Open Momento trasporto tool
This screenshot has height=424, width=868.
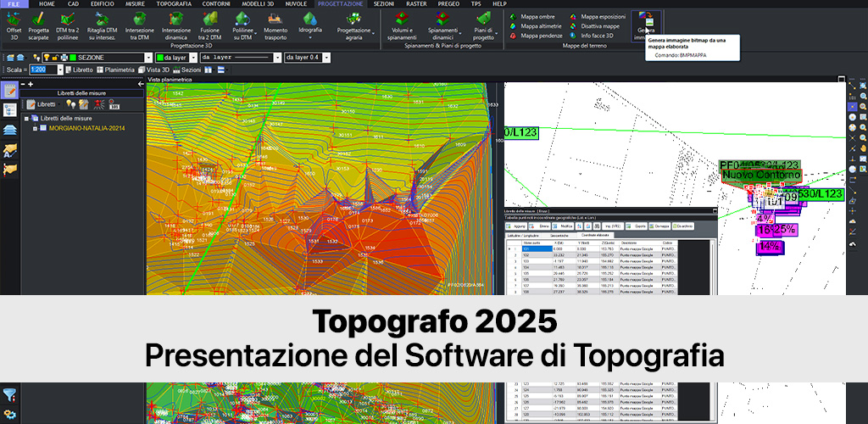pos(275,26)
